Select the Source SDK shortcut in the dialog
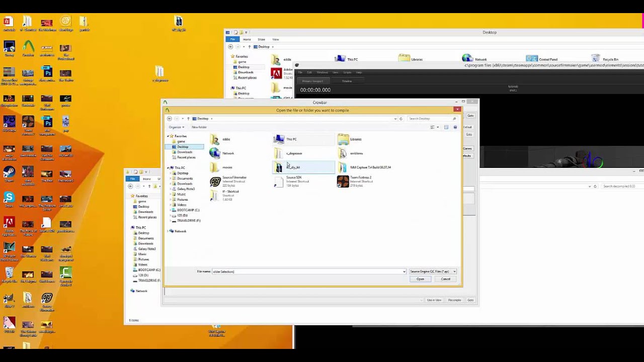 tap(291, 181)
